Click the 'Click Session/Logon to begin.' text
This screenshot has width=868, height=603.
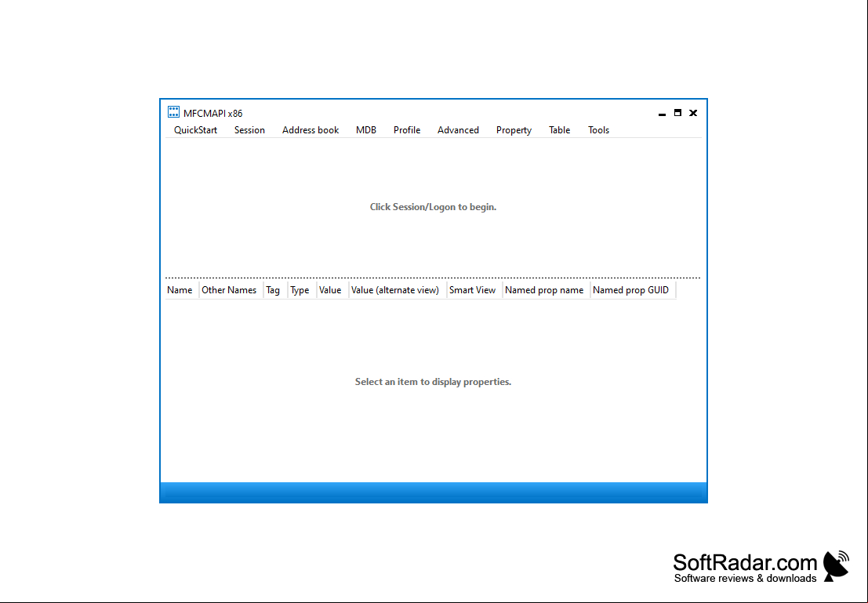pyautogui.click(x=433, y=207)
